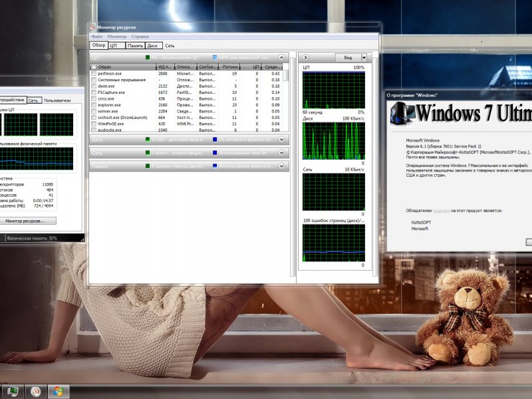
Task: Click the Вид button
Action: point(348,58)
